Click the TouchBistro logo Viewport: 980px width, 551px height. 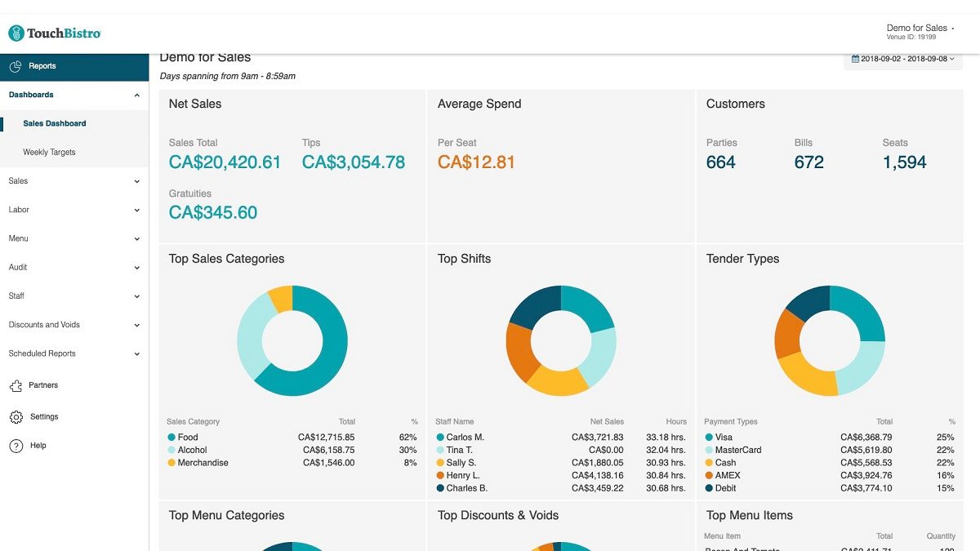click(53, 33)
